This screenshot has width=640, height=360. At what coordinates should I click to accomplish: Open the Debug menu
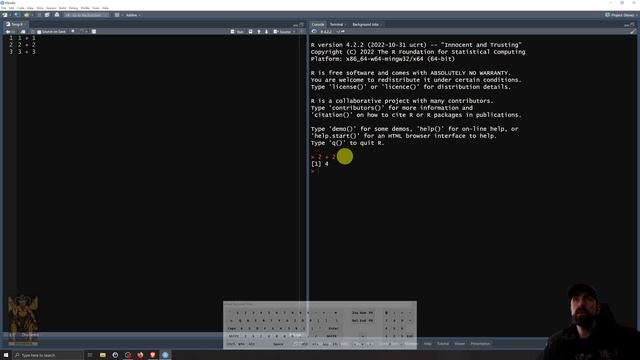(73, 8)
